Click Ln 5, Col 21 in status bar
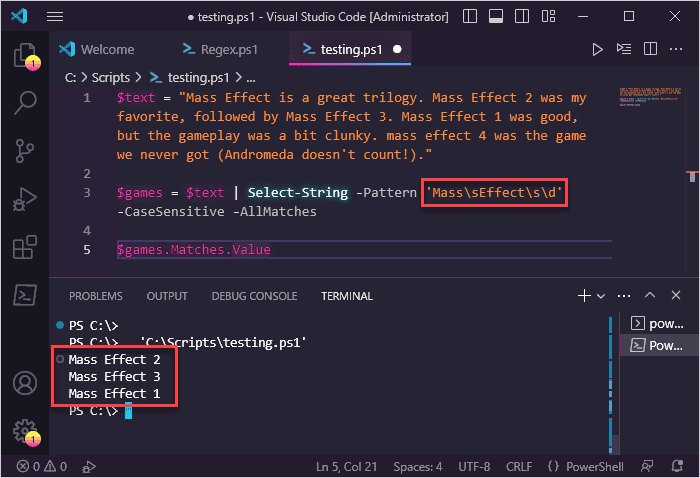Screen dimensions: 700x478 tap(346, 466)
